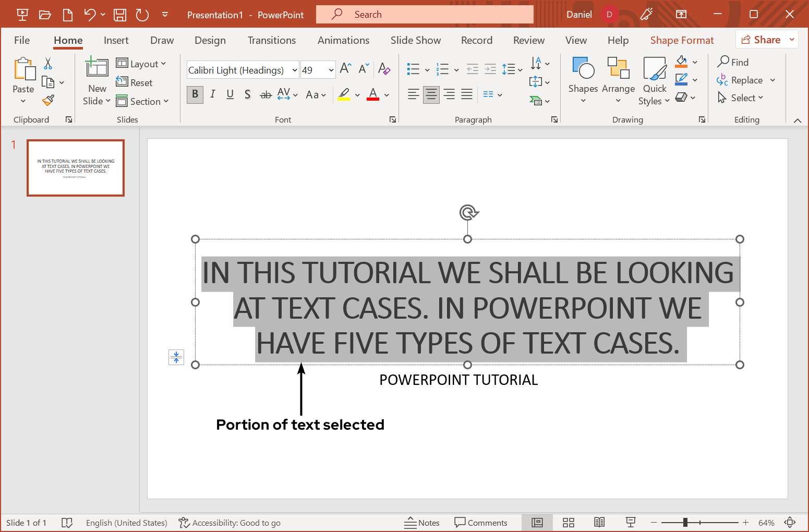Click the Clear All Formatting icon

384,69
